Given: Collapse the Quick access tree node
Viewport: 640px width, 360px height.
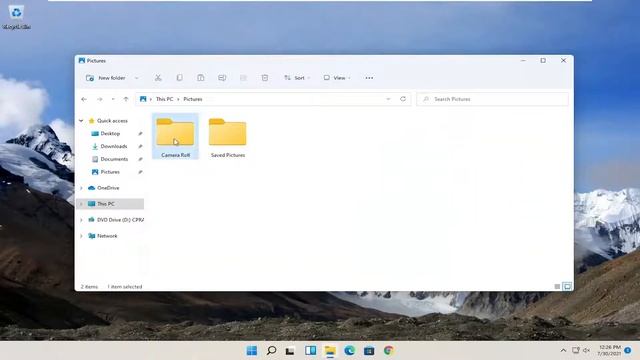Looking at the screenshot, I should click(x=81, y=121).
